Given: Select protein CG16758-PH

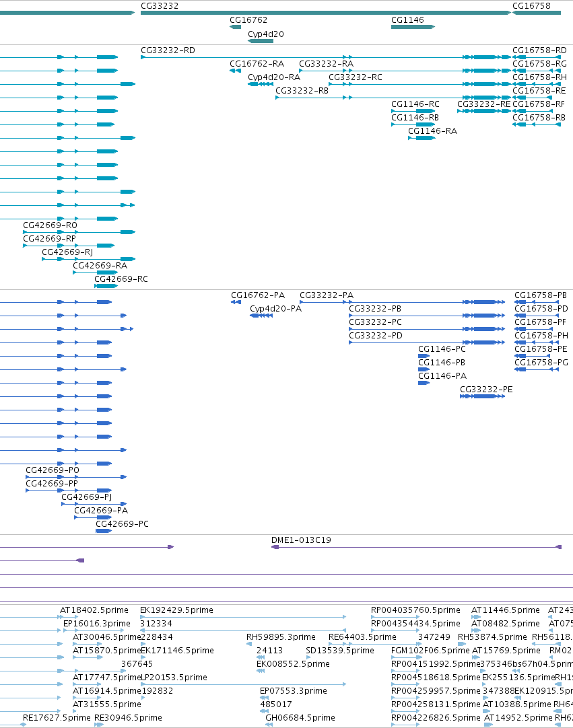Looking at the screenshot, I should tap(541, 336).
